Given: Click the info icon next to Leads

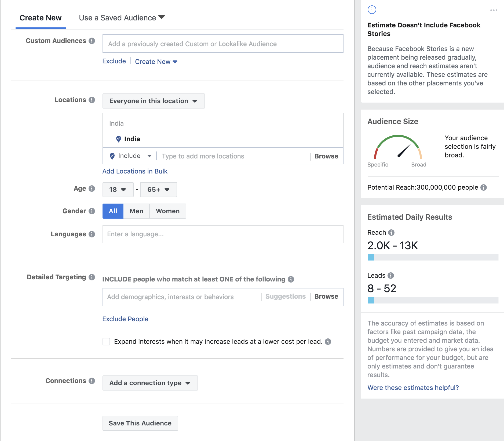Looking at the screenshot, I should [391, 276].
